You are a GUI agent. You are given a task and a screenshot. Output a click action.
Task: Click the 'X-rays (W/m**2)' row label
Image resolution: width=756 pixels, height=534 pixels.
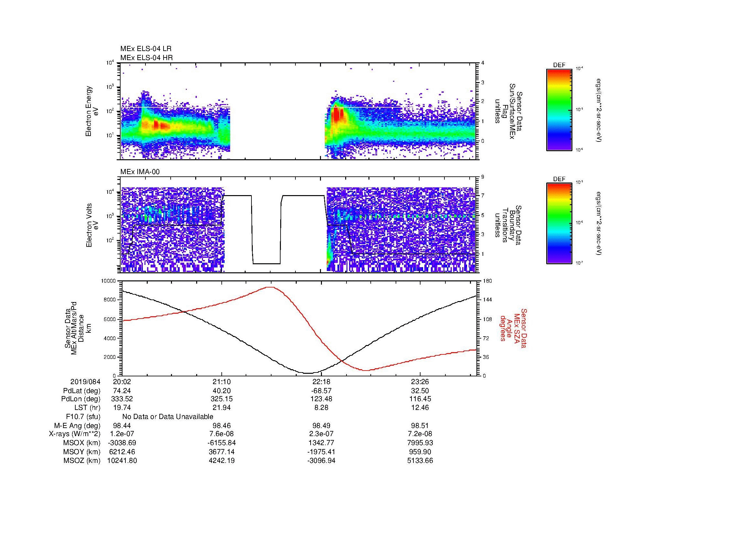pyautogui.click(x=74, y=434)
